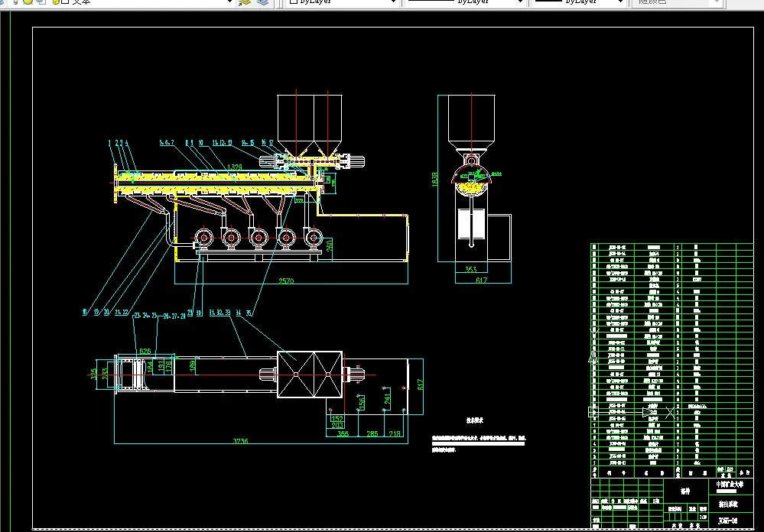The width and height of the screenshot is (764, 532).
Task: Click the 626 dimension in plan view
Action: pos(145,351)
